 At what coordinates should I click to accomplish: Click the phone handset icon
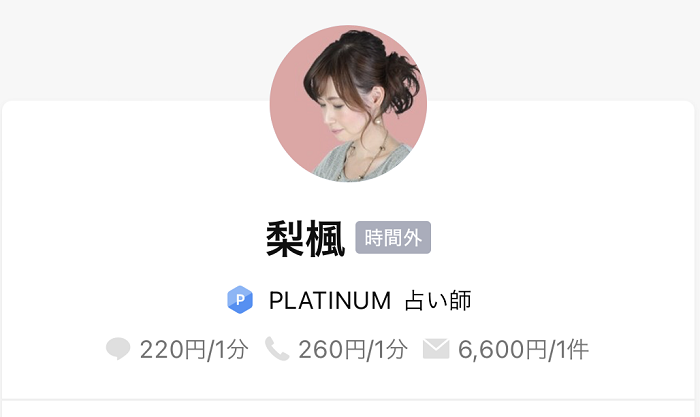pos(277,349)
